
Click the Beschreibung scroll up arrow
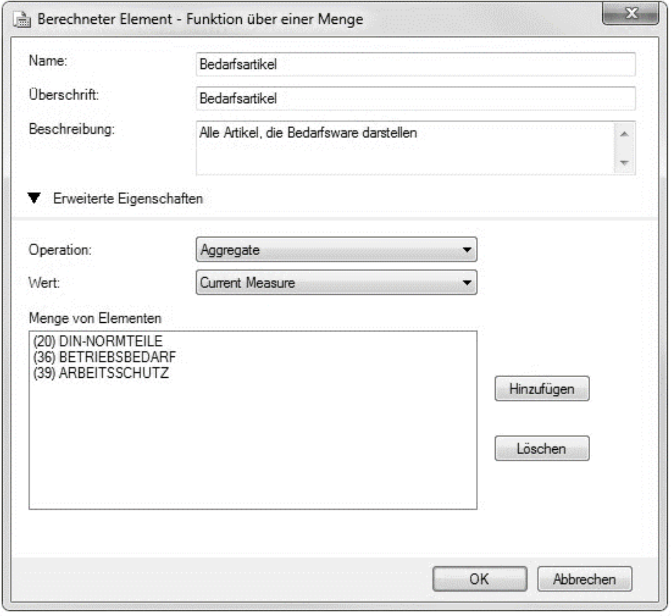(625, 134)
